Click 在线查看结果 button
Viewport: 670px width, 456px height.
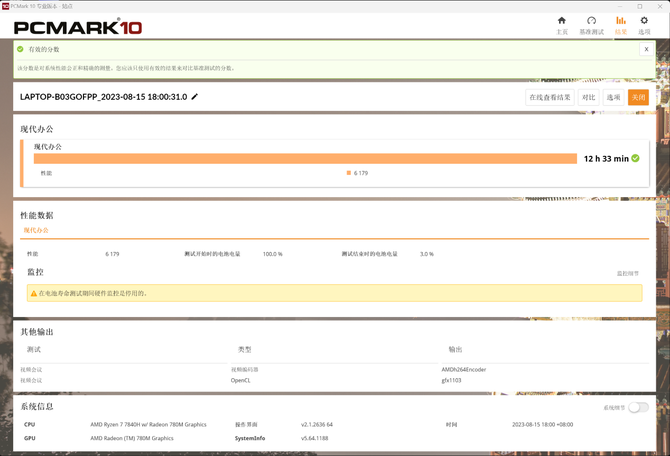(x=550, y=97)
